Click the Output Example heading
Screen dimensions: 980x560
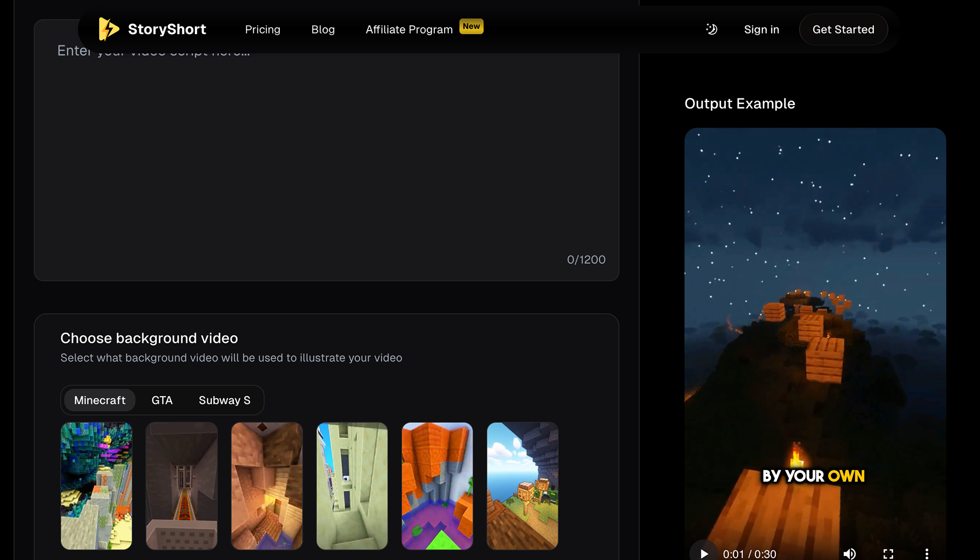coord(740,104)
